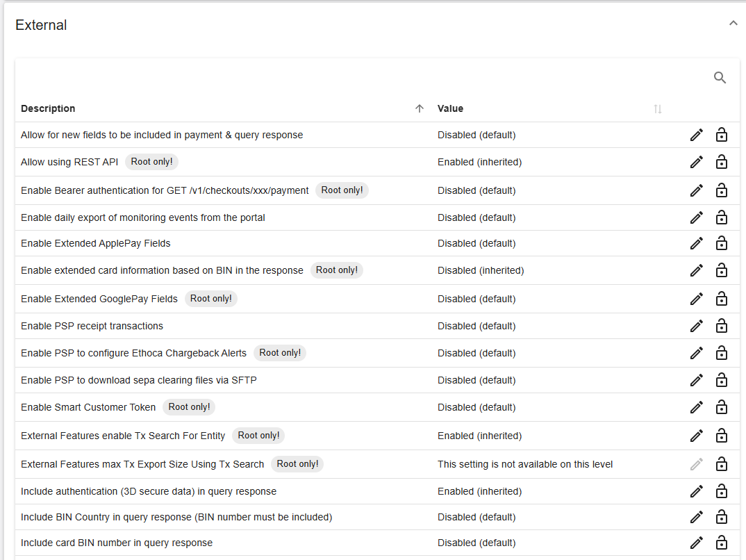This screenshot has width=746, height=560.
Task: Edit the Include card BIN number setting
Action: (697, 543)
